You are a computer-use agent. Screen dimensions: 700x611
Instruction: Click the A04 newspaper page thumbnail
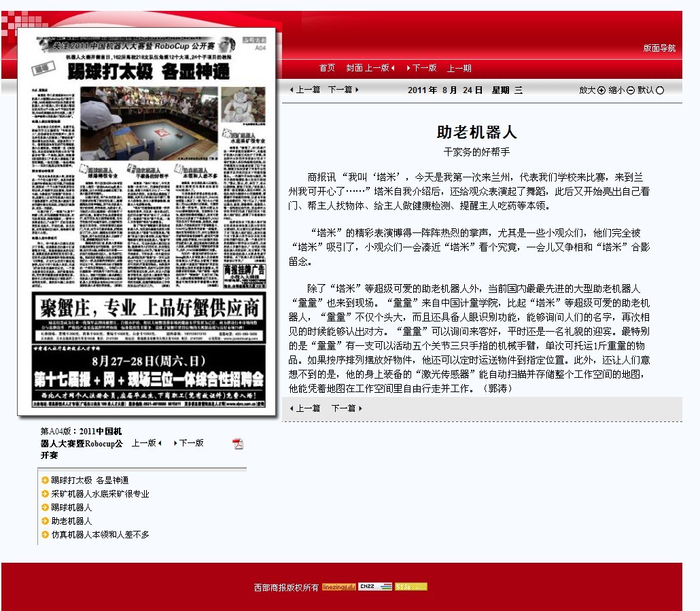(148, 221)
